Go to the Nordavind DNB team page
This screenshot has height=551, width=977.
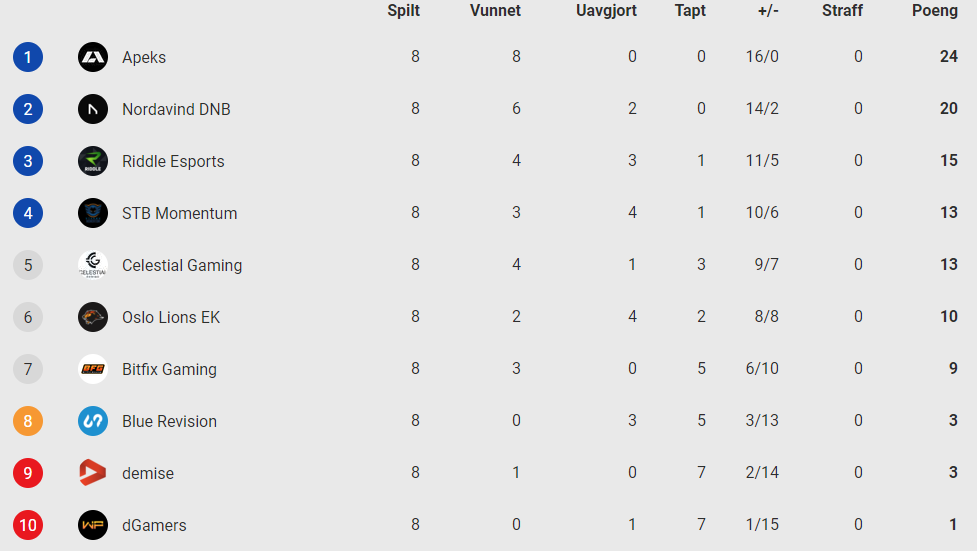tap(176, 109)
